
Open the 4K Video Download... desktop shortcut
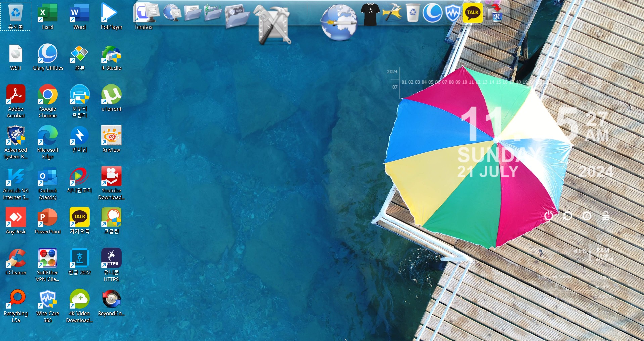[80, 306]
